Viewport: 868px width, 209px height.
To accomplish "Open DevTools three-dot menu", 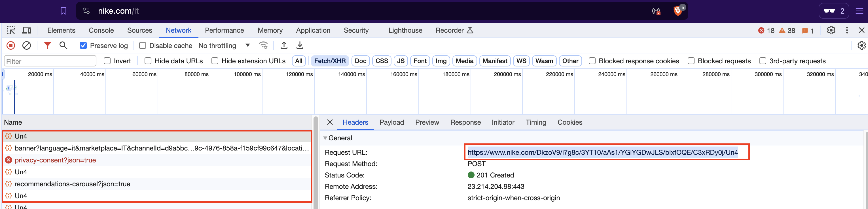I will tap(847, 30).
